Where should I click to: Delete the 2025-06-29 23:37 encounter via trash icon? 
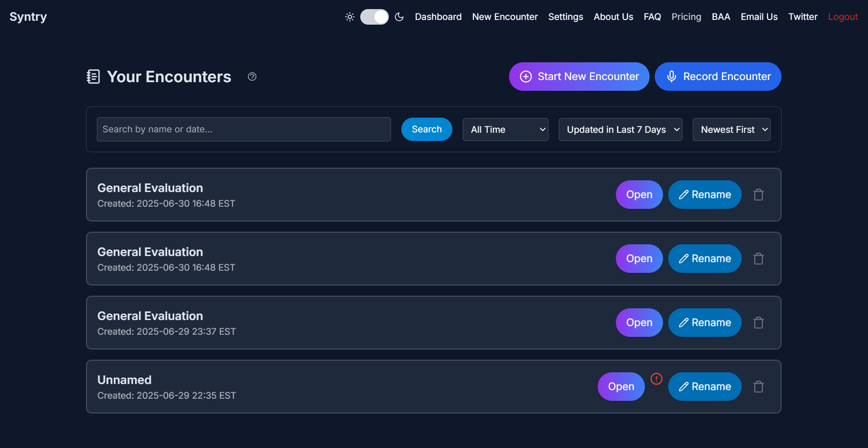pos(759,323)
